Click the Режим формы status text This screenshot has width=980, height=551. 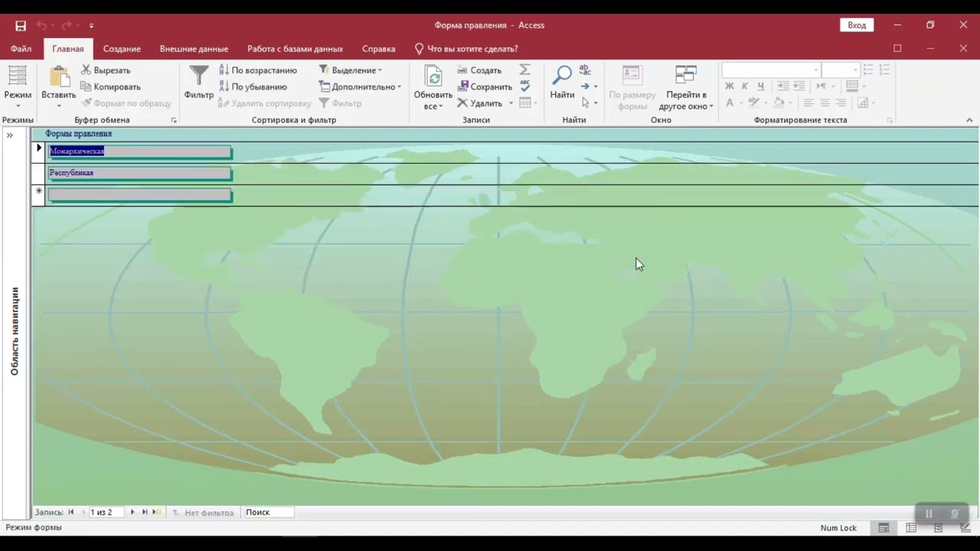[34, 527]
